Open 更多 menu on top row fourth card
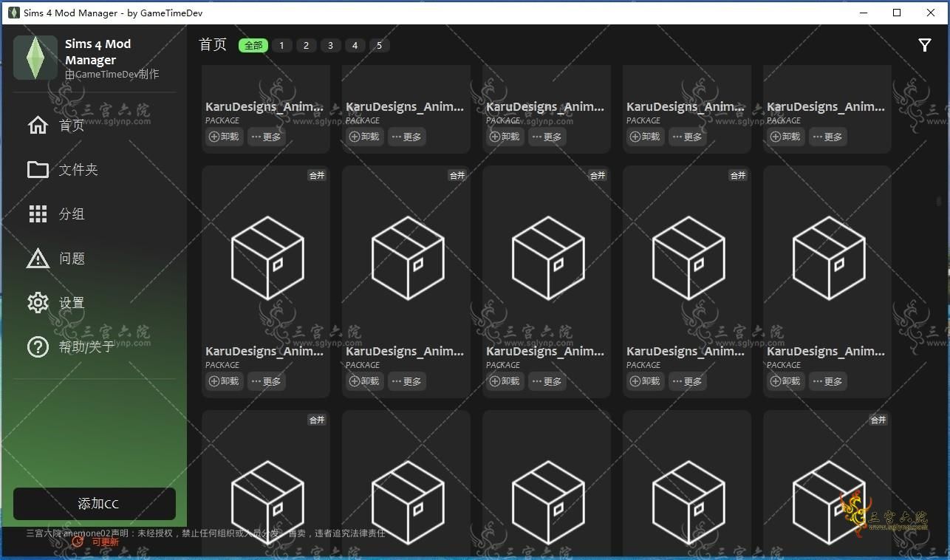The width and height of the screenshot is (950, 560). point(688,137)
